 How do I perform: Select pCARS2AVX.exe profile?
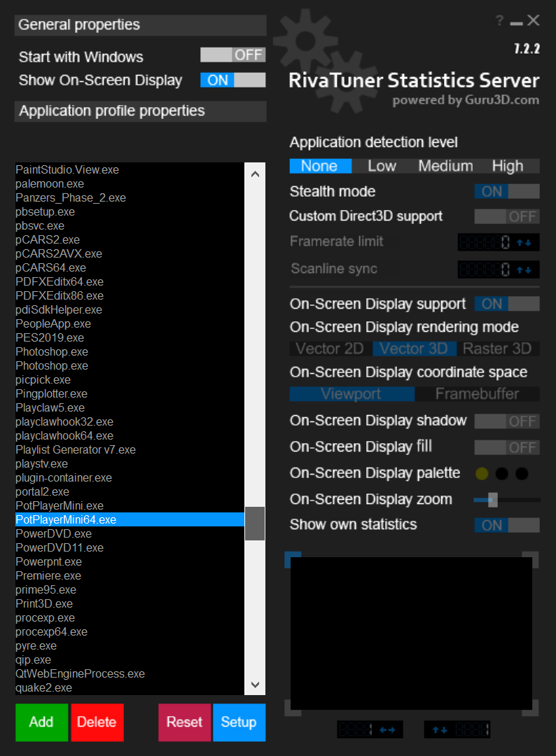(130, 253)
